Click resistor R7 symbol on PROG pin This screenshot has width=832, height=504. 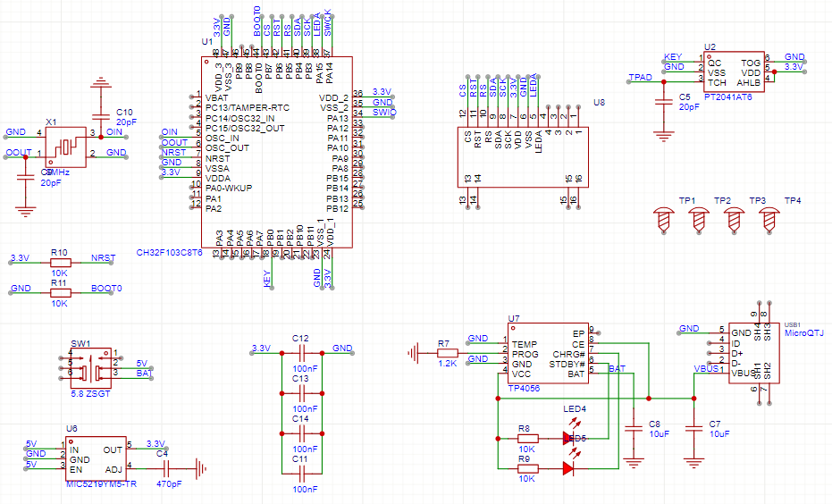[x=448, y=353]
